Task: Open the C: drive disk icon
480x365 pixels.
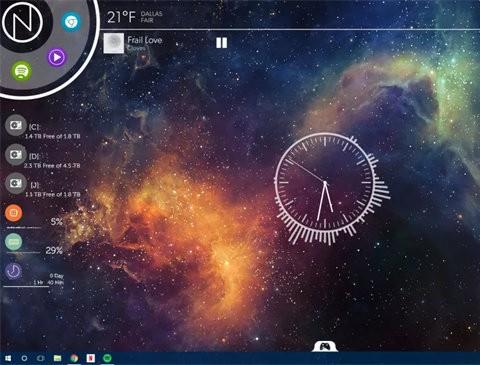Action: click(x=16, y=125)
